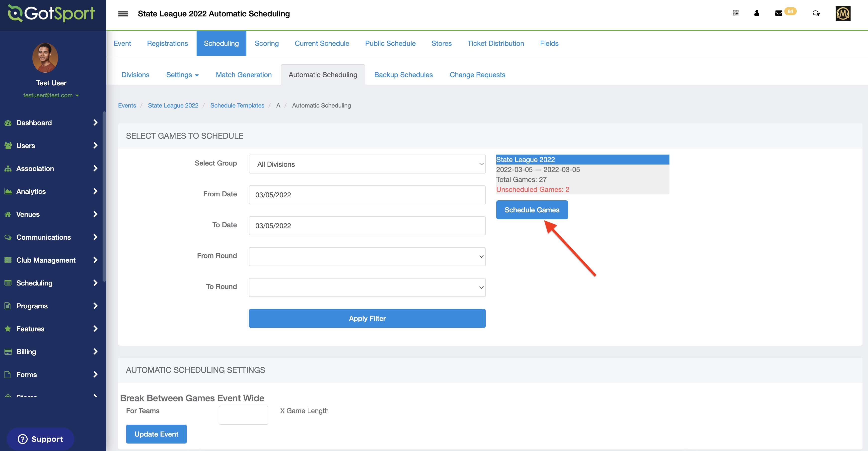The width and height of the screenshot is (868, 451).
Task: Open the Select Group All Divisions dropdown
Action: click(x=367, y=164)
